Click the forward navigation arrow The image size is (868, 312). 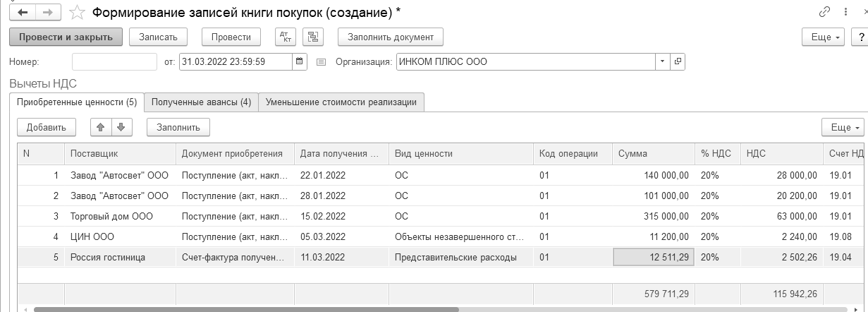[48, 13]
